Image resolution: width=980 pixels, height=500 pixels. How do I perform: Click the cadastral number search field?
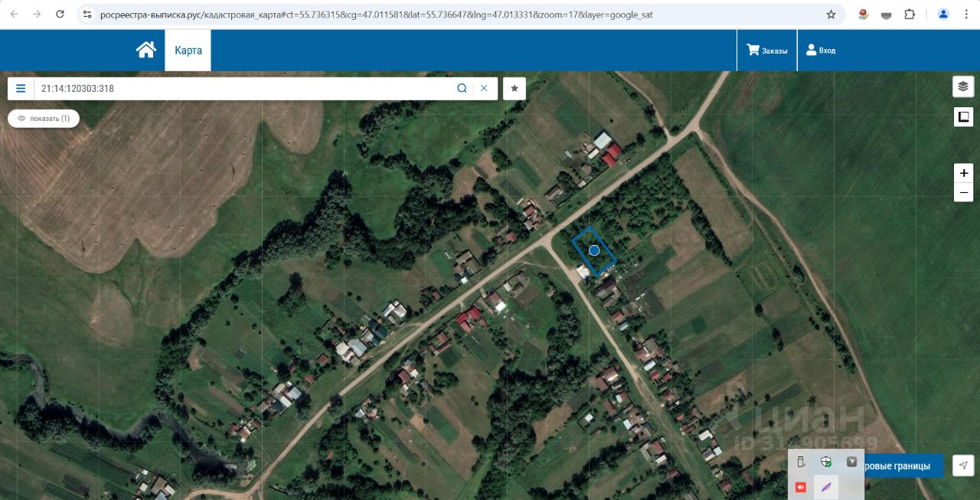click(243, 89)
